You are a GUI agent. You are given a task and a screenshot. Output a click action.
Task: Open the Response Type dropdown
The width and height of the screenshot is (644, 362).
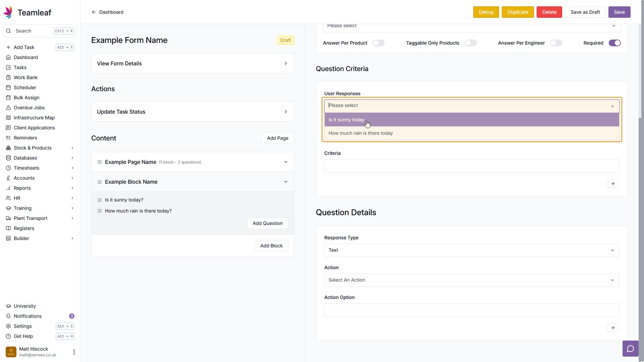pyautogui.click(x=471, y=250)
